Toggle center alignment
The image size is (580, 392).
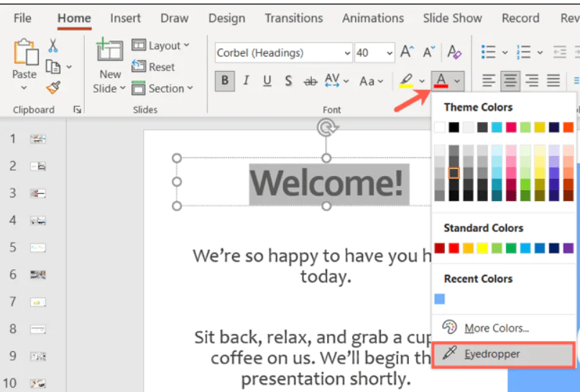[510, 80]
